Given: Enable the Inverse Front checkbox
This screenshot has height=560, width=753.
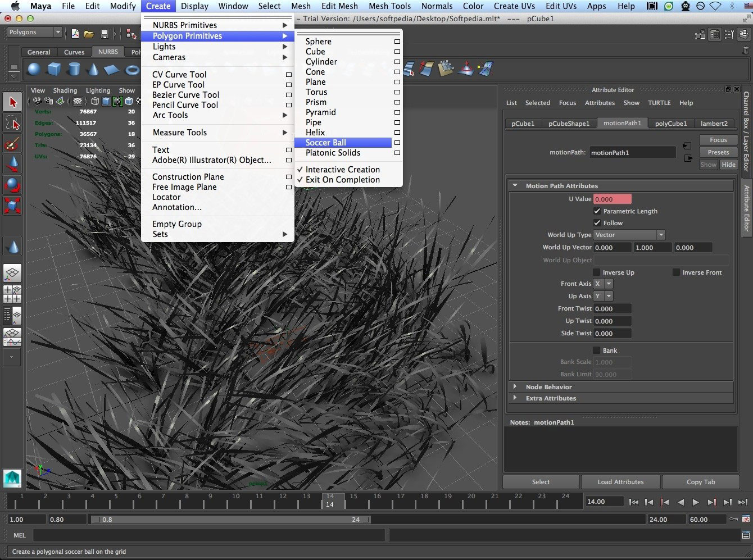Looking at the screenshot, I should [676, 272].
